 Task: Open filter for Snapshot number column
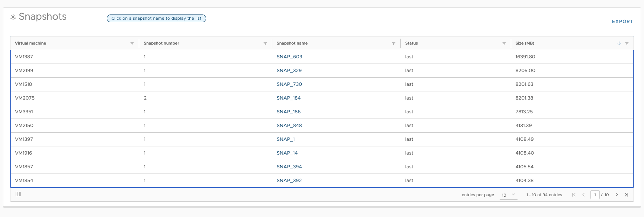tap(265, 44)
